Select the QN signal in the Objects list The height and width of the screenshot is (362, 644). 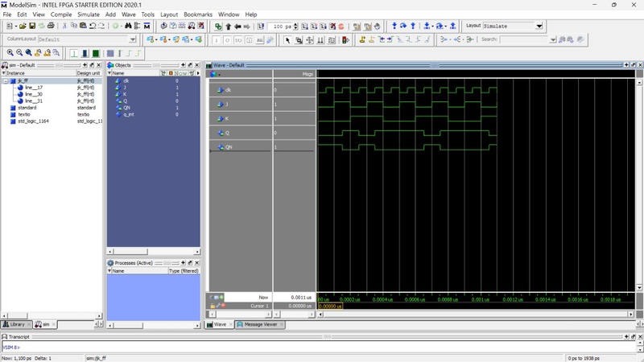(x=127, y=108)
